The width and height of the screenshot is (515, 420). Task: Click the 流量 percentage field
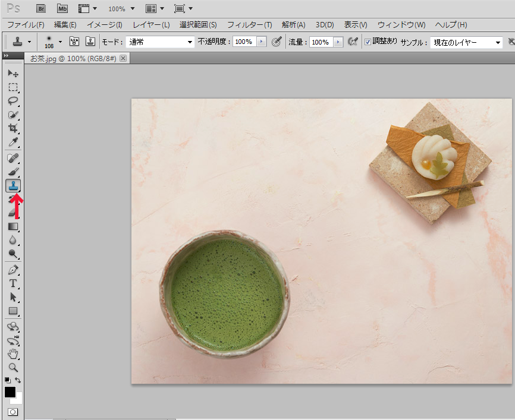(x=321, y=42)
